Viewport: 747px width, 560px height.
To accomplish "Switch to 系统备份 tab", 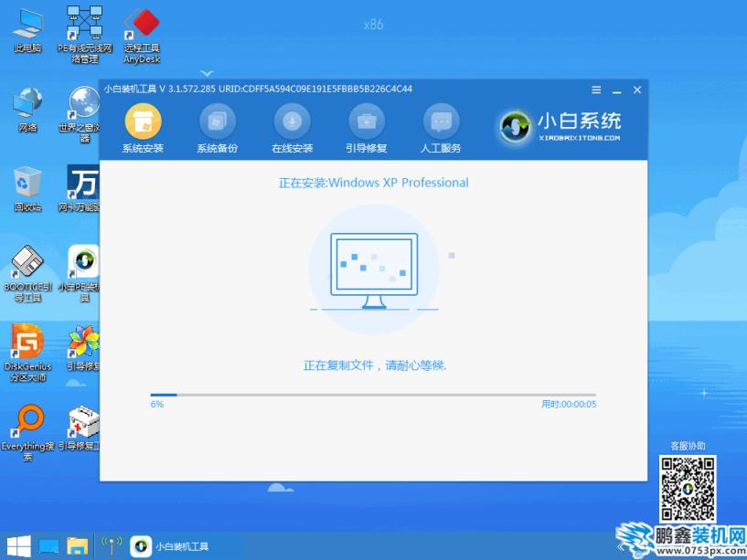I will (x=218, y=129).
